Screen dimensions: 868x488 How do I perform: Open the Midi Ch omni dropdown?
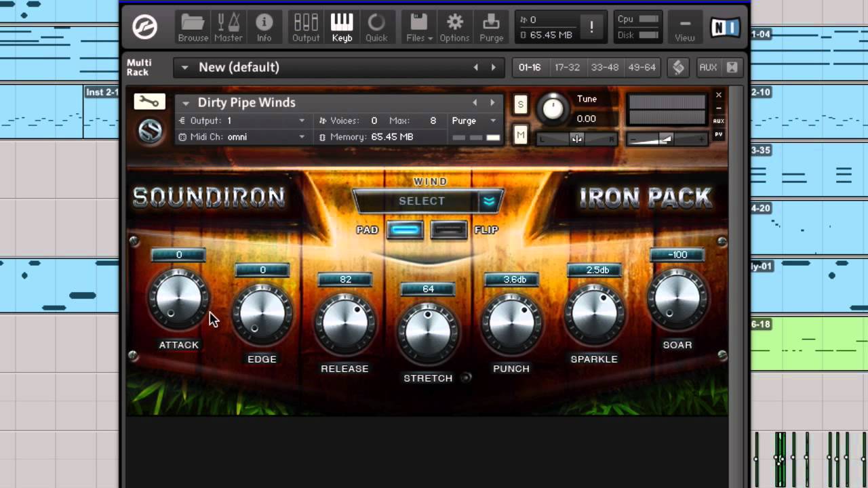302,137
